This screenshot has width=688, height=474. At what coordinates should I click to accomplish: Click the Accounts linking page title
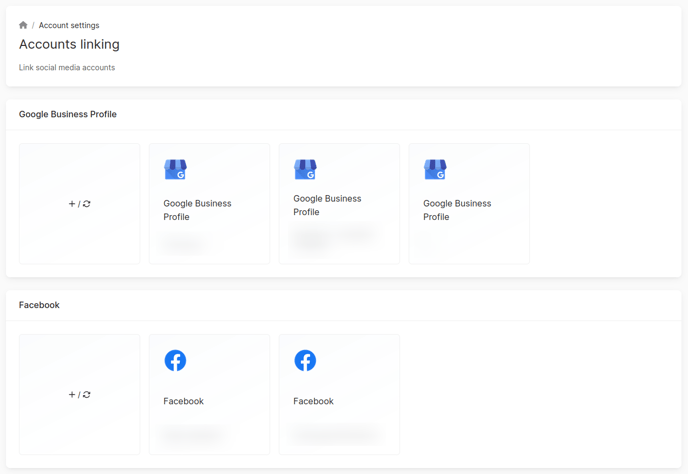[69, 44]
